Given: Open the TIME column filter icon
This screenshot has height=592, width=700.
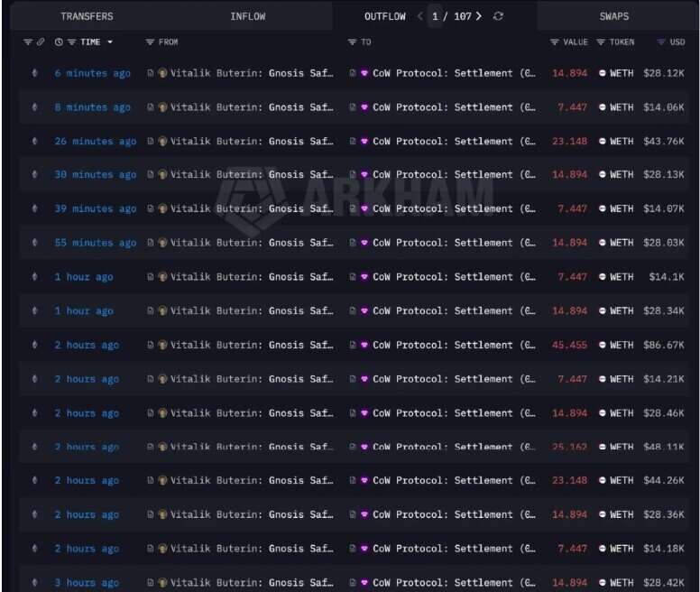Looking at the screenshot, I should pyautogui.click(x=71, y=42).
